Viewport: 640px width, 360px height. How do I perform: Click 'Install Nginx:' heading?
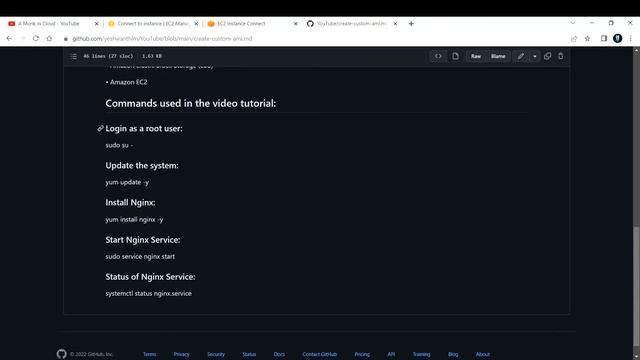[x=130, y=202]
